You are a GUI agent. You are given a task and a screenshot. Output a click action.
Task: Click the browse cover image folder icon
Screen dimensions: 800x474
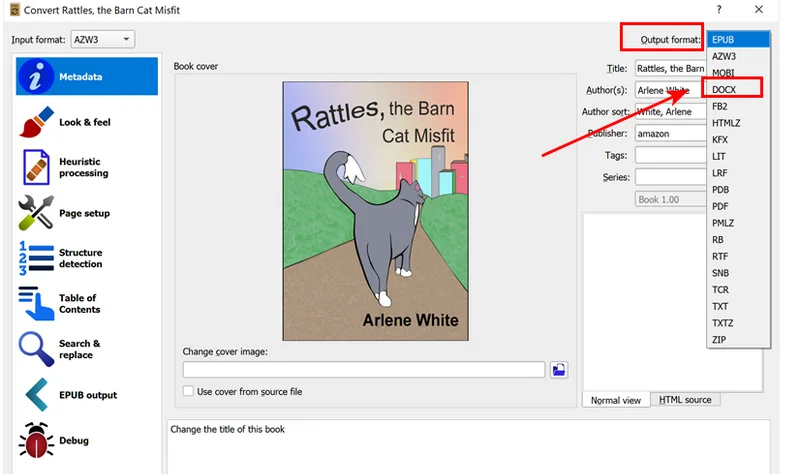[559, 370]
